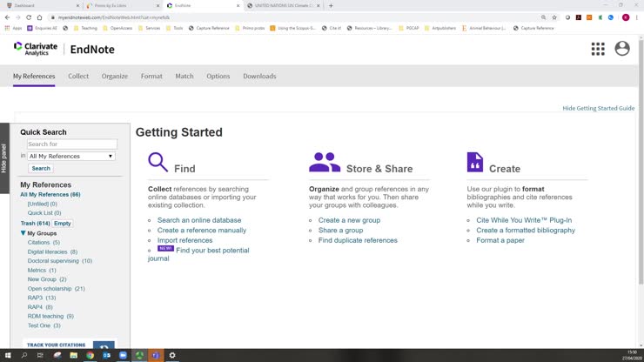Empty the Trash folder

pyautogui.click(x=63, y=224)
